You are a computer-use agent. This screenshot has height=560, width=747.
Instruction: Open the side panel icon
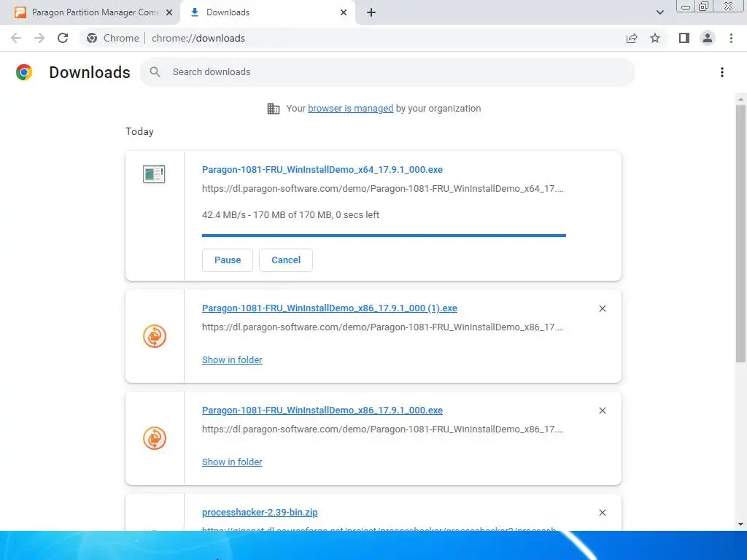coord(684,38)
